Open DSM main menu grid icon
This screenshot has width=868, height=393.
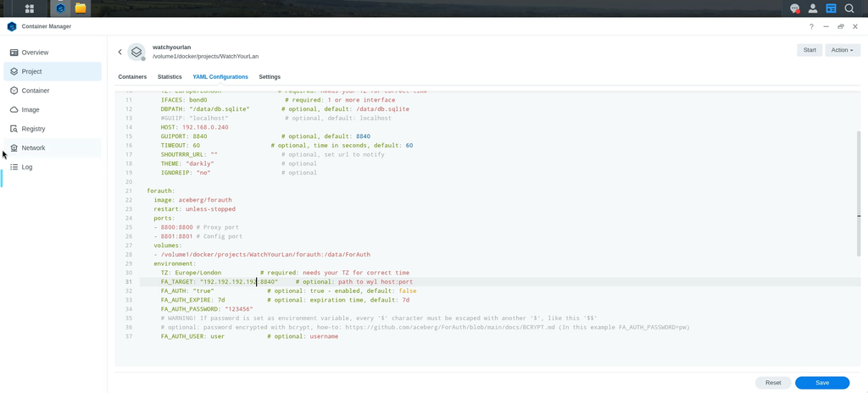click(x=30, y=8)
